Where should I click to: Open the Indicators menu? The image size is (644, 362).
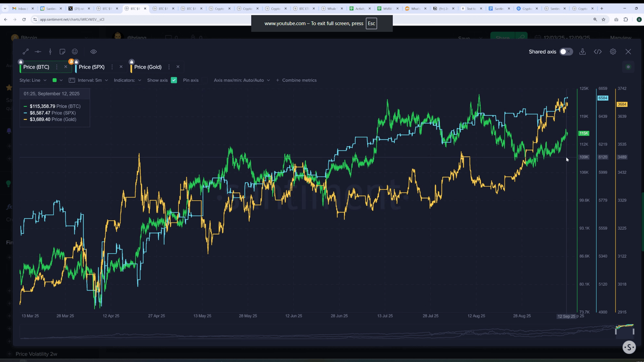coord(127,80)
